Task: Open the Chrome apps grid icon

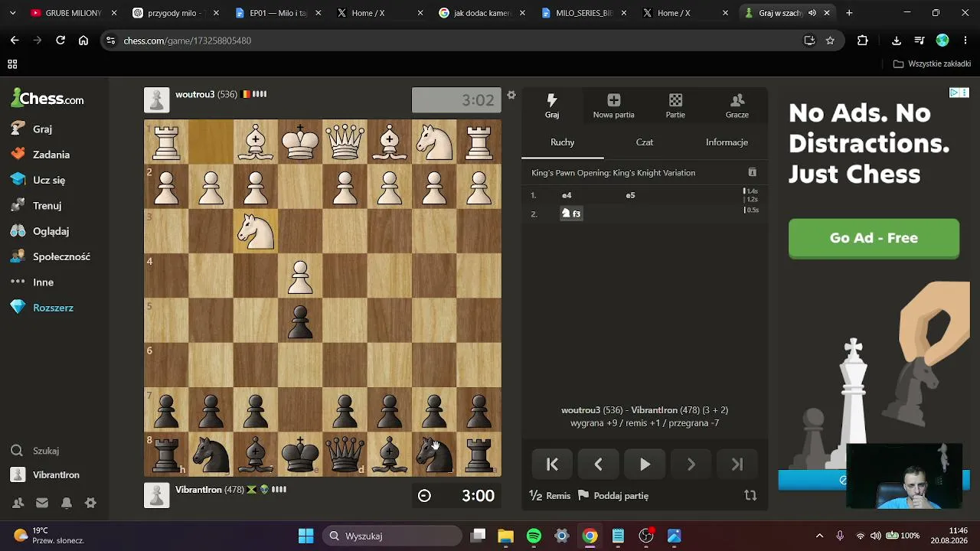Action: click(12, 64)
